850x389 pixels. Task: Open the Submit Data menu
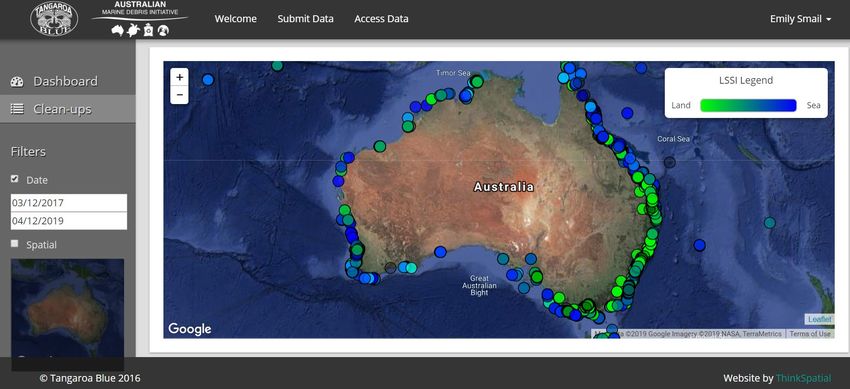[305, 19]
